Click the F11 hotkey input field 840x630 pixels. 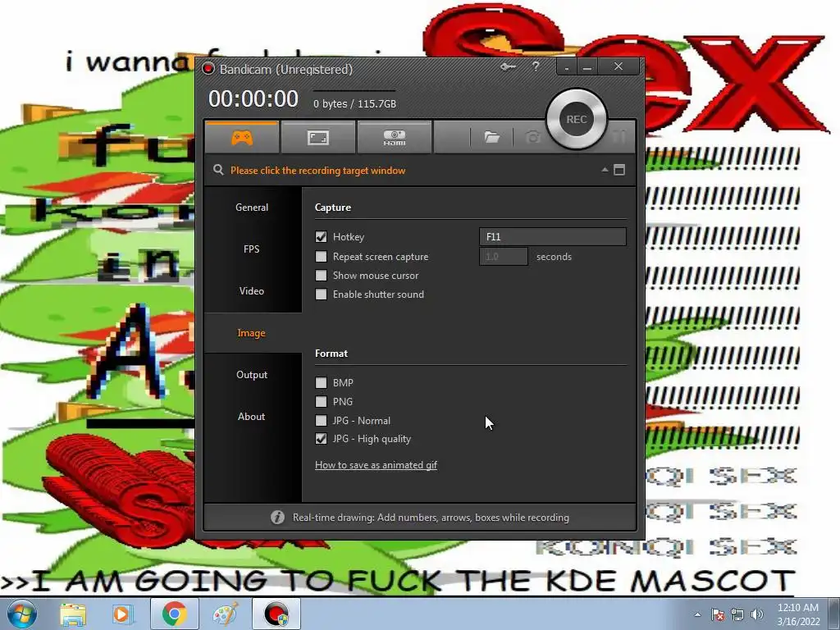(552, 236)
